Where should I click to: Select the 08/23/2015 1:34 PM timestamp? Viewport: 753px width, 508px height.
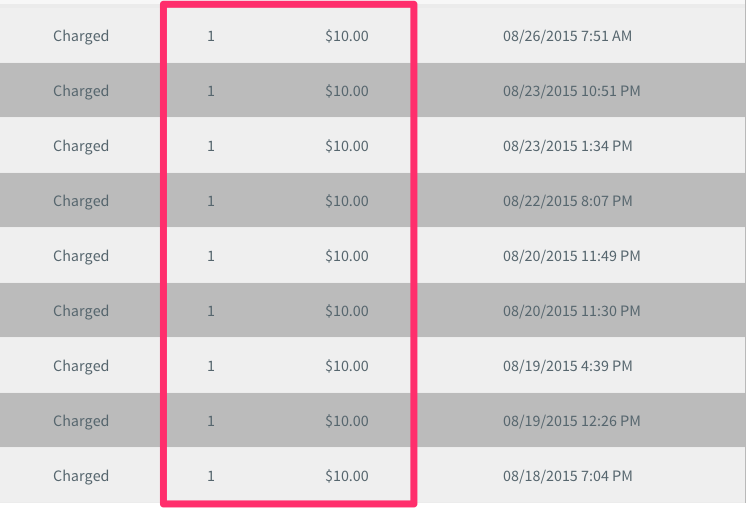click(568, 146)
